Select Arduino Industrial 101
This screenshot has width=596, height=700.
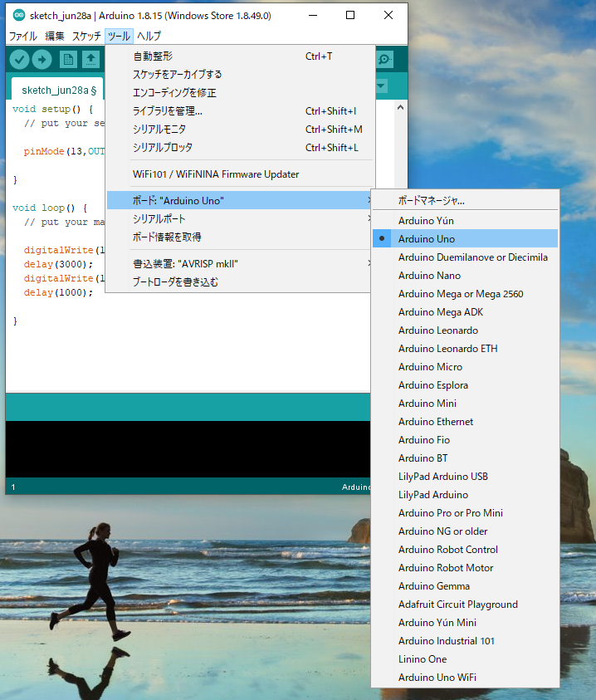point(465,642)
